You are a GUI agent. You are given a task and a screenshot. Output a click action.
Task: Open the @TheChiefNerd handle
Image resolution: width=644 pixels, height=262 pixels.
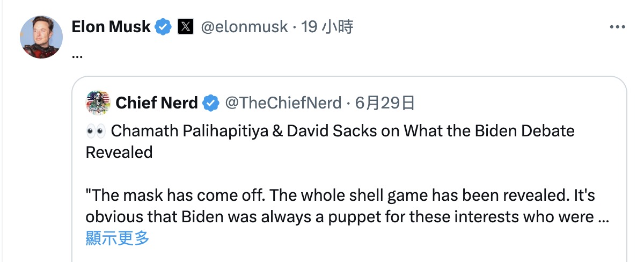tap(283, 103)
